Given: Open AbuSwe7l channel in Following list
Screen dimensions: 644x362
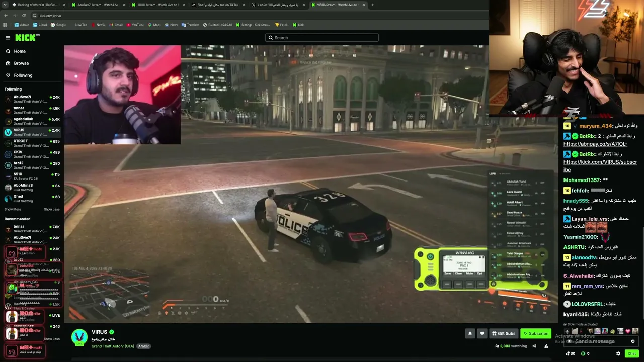Looking at the screenshot, I should click(32, 99).
